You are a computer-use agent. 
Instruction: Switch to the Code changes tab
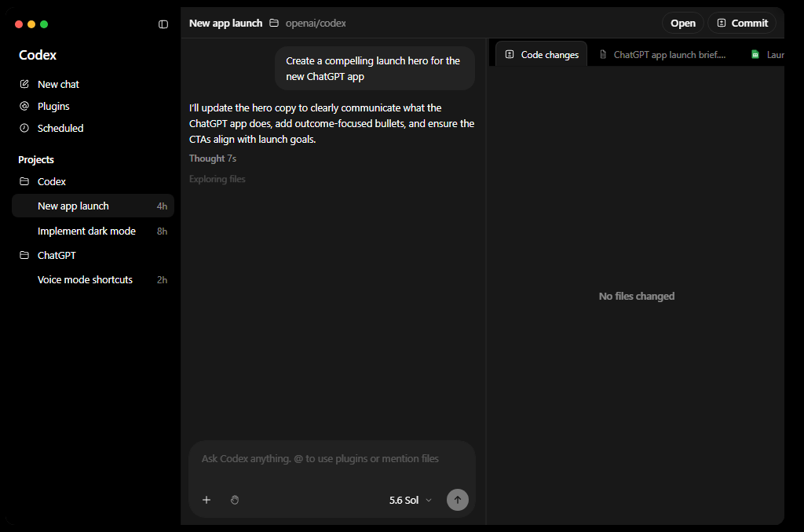[x=542, y=54]
